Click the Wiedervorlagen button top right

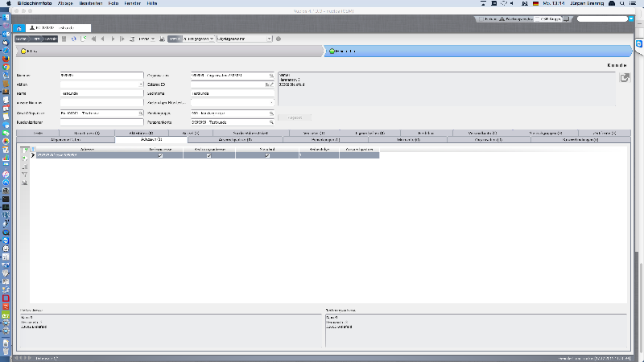(516, 19)
